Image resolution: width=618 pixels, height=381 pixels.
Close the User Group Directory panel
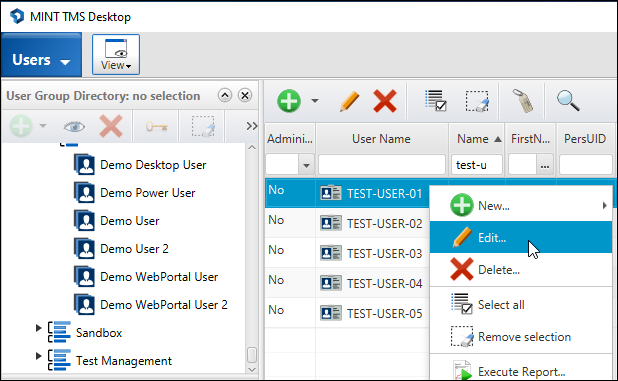click(245, 95)
